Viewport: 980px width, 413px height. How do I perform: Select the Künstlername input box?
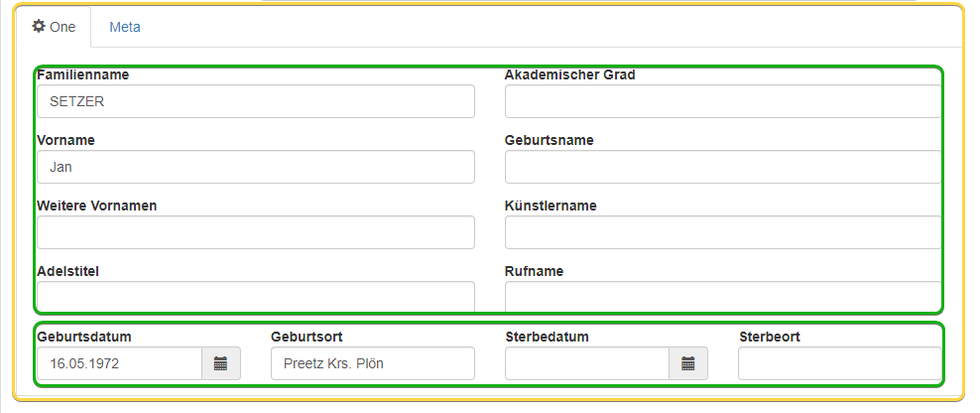click(x=723, y=232)
